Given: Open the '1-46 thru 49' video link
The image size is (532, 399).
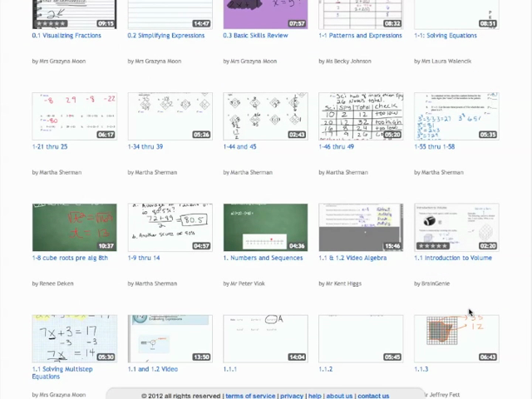Looking at the screenshot, I should click(x=336, y=147).
